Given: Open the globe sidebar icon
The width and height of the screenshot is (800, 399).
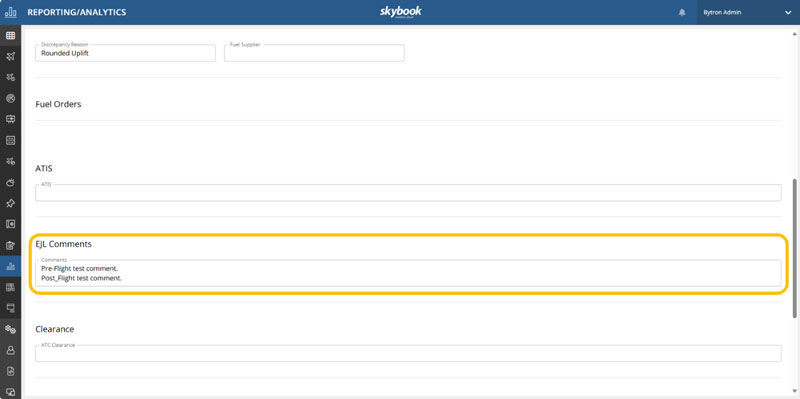Looking at the screenshot, I should pos(10,98).
